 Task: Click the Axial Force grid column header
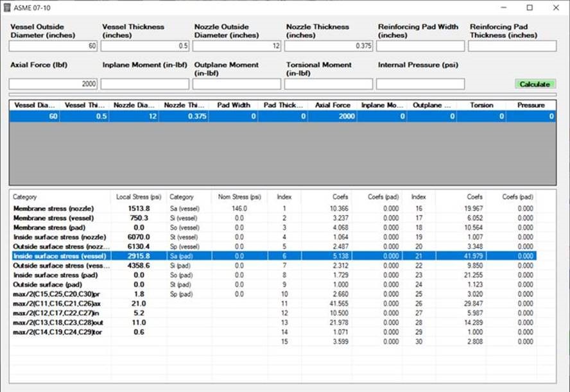(x=332, y=105)
